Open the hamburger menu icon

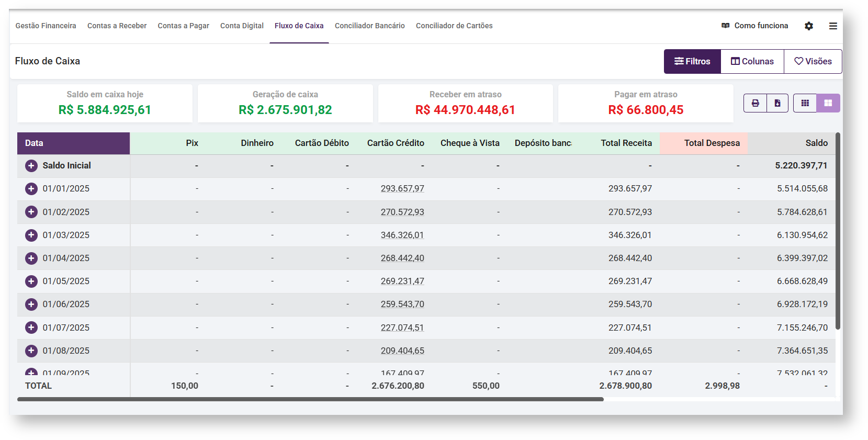coord(833,26)
